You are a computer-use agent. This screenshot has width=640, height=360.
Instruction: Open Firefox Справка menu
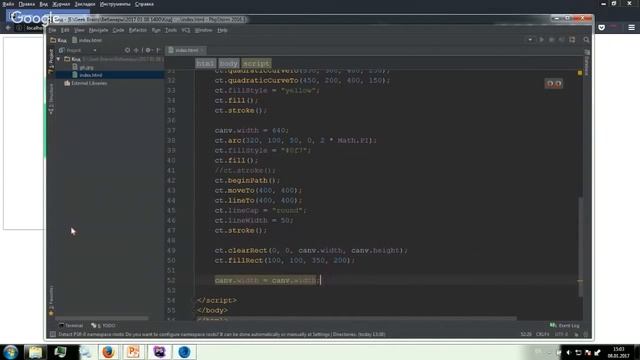click(x=144, y=4)
